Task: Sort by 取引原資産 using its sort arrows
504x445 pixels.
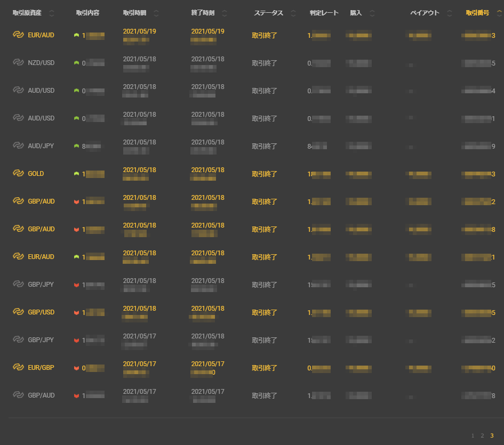Action: (x=52, y=13)
